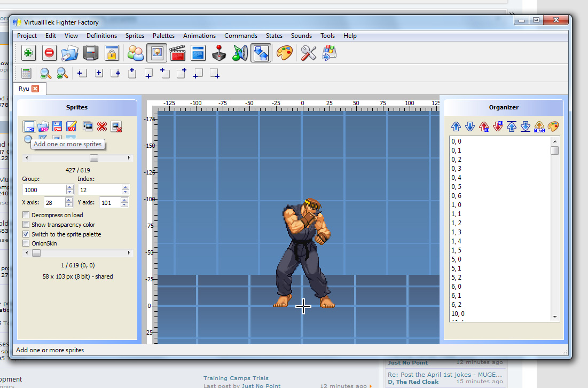Move item to bottom with barred down arrow
588x388 pixels.
(526, 126)
